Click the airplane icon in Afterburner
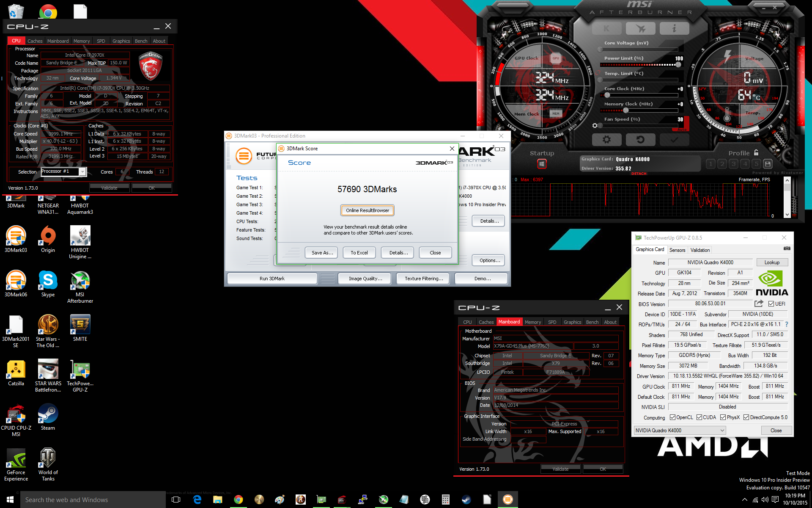Viewport: 812px width, 508px height. [640, 28]
